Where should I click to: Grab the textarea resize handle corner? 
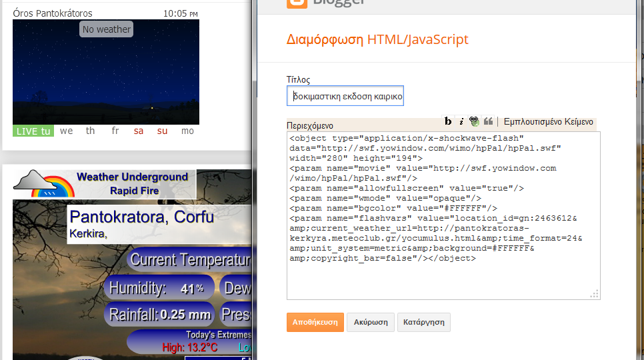(595, 294)
